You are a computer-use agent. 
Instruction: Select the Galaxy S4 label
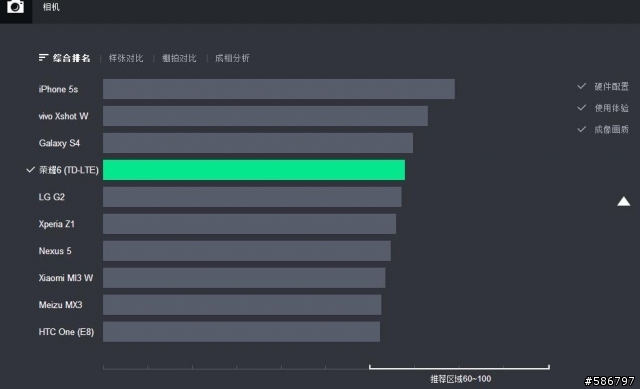[59, 143]
